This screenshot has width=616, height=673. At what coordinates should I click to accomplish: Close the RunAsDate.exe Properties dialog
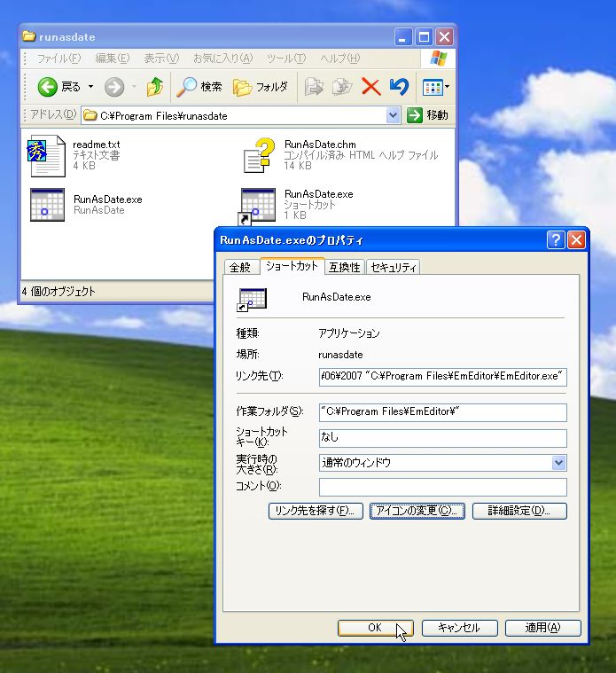click(x=576, y=240)
